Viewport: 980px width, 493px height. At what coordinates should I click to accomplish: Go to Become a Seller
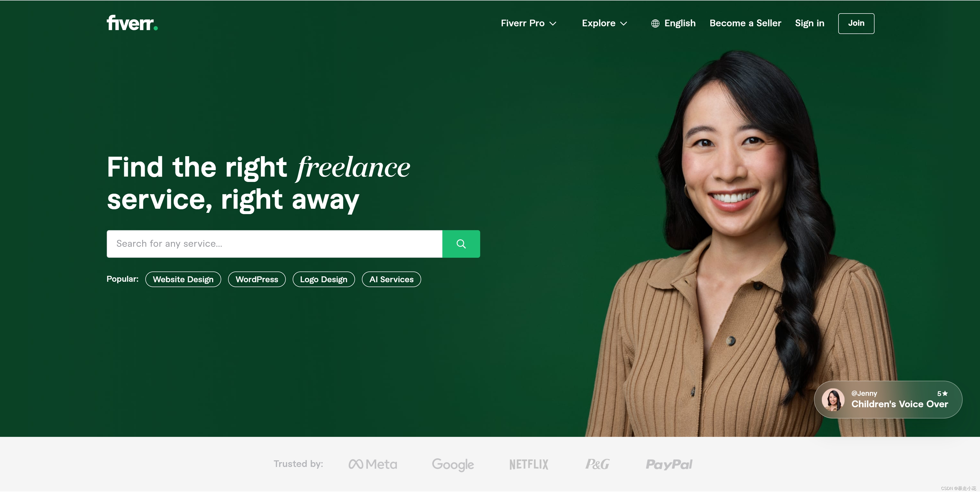tap(745, 23)
